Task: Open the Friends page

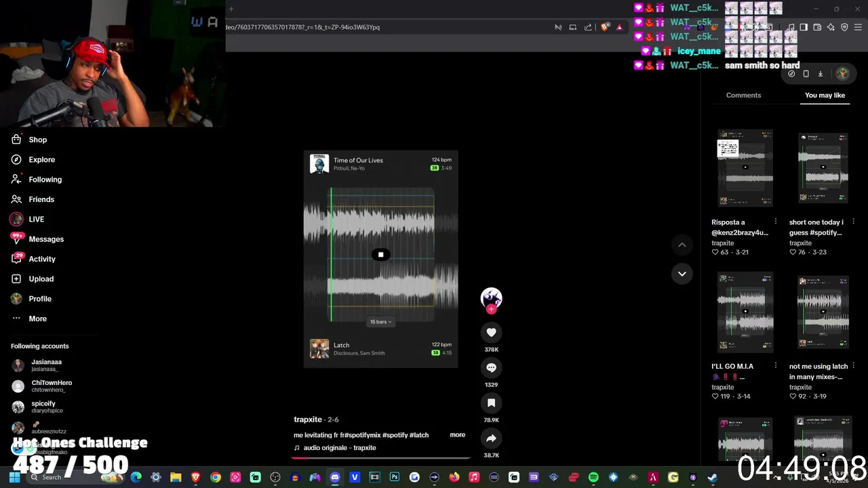Action: click(33, 199)
